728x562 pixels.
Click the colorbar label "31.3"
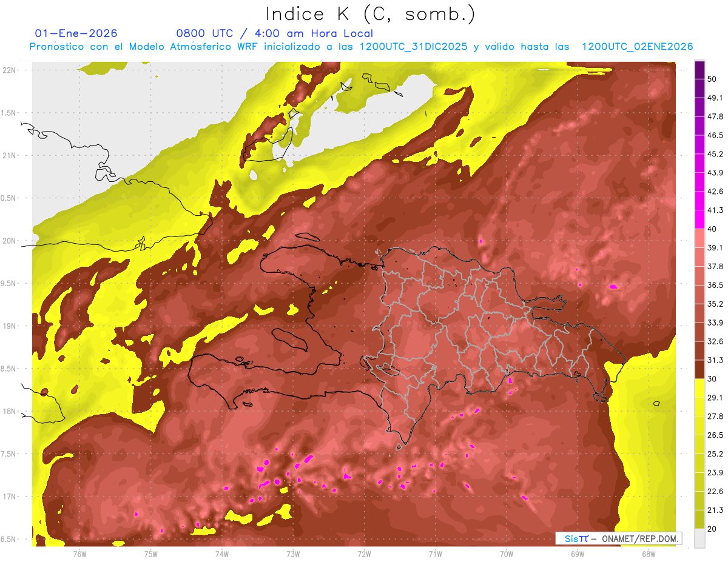click(715, 360)
